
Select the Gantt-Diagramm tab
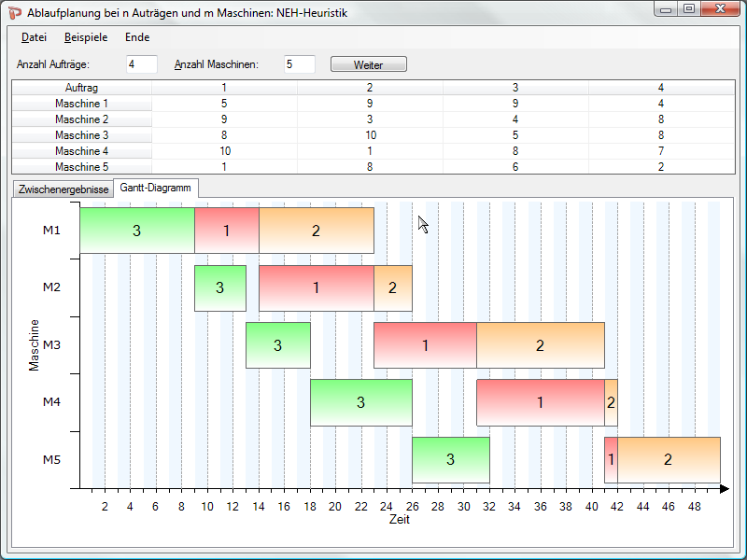[155, 188]
